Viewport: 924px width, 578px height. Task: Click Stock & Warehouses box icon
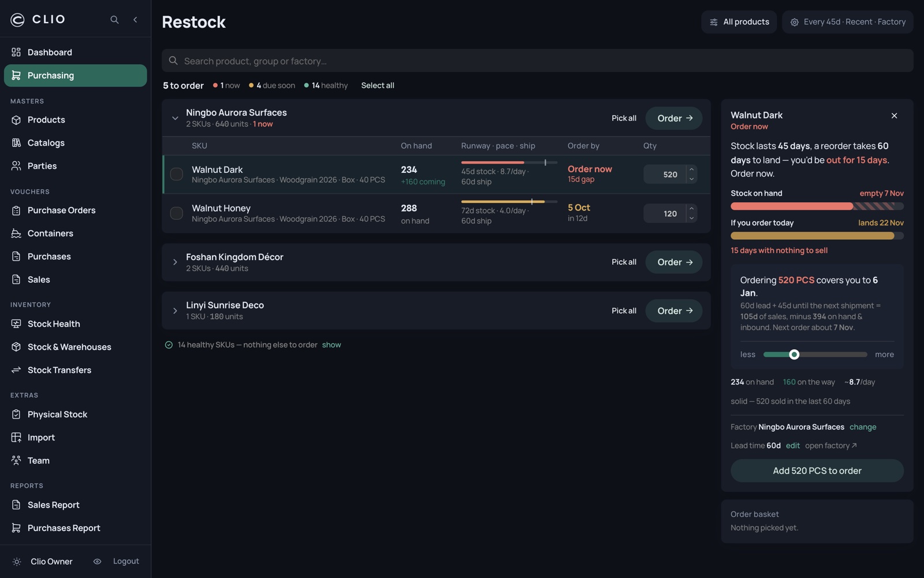16,347
